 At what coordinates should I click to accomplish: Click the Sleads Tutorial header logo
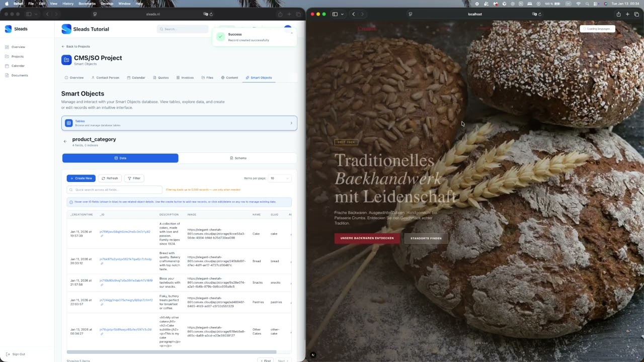coord(66,29)
